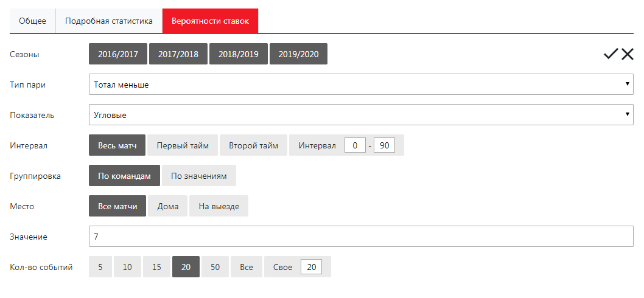Click the Свое custom count field
This screenshot has height=298, width=644.
point(311,267)
